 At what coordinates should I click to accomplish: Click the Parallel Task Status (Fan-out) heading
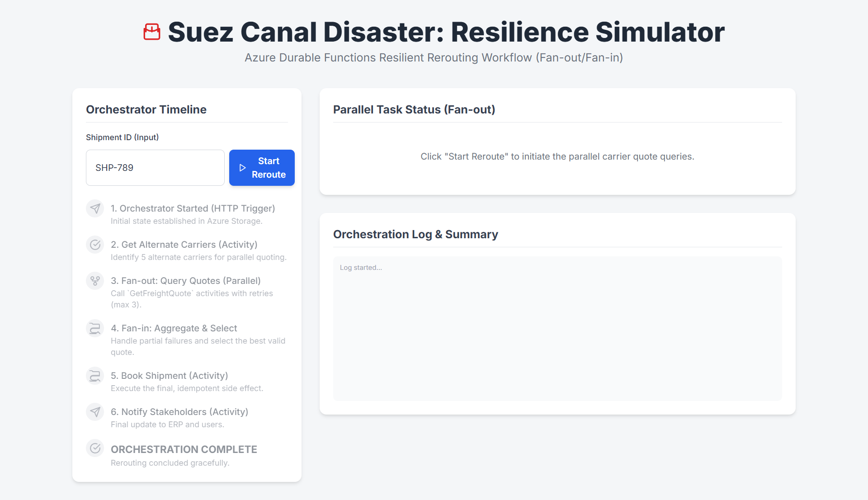tap(414, 109)
